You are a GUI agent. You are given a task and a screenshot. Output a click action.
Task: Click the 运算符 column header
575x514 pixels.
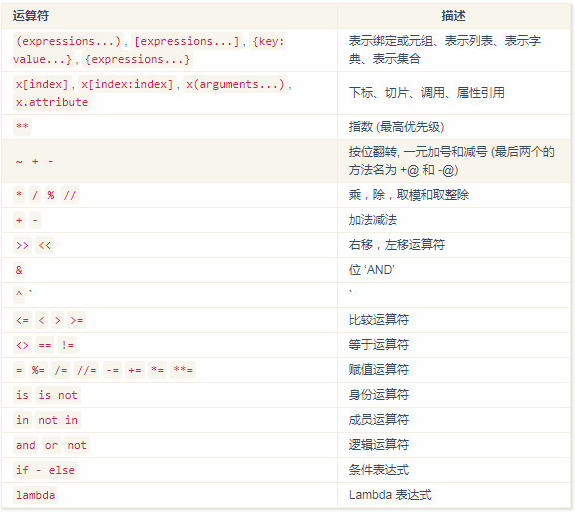coord(30,16)
